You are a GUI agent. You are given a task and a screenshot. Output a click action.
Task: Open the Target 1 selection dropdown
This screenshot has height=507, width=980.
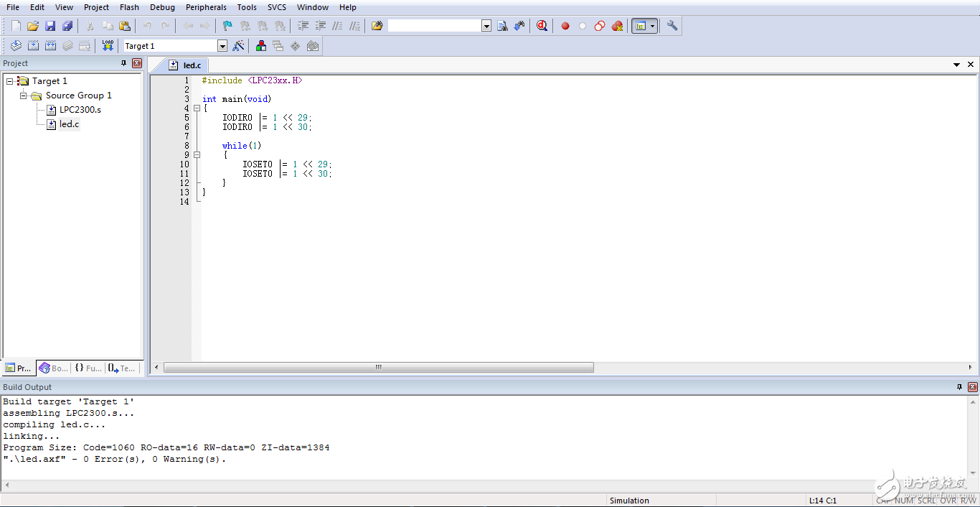pyautogui.click(x=222, y=46)
